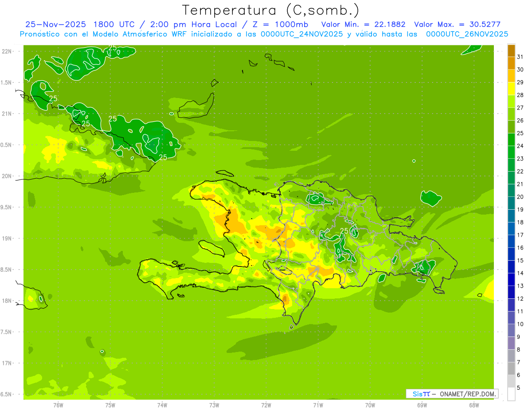Image resolution: width=532 pixels, height=411 pixels.
Task: Click the 25 contour label inside Dominican Republic
Action: 344,231
